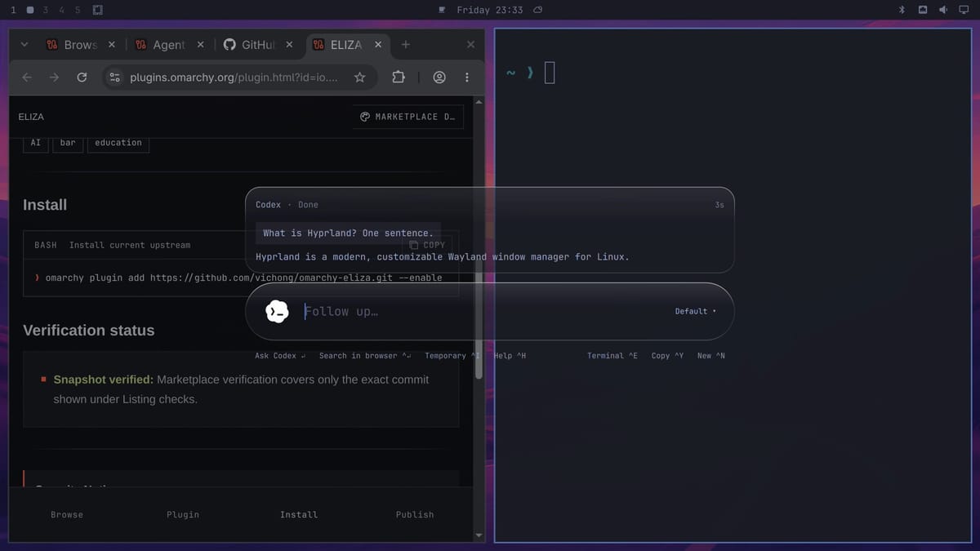Click the small icon left of the clock
The image size is (980, 551).
(x=442, y=10)
